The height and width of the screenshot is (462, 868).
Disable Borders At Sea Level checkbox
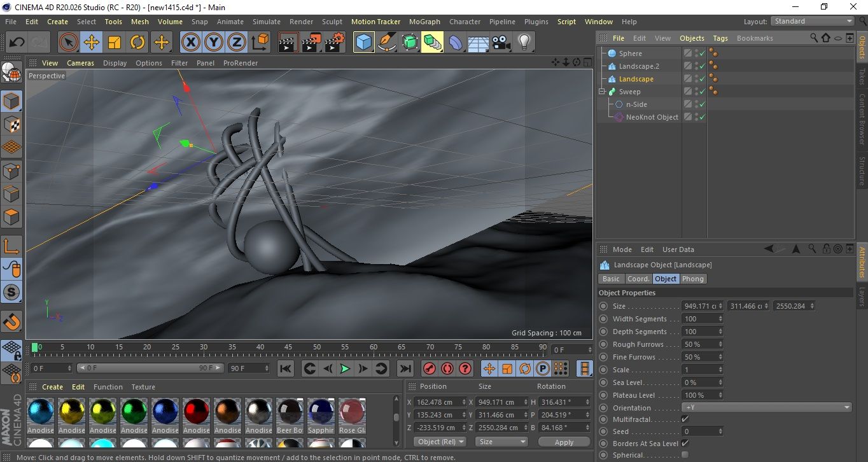click(x=685, y=444)
